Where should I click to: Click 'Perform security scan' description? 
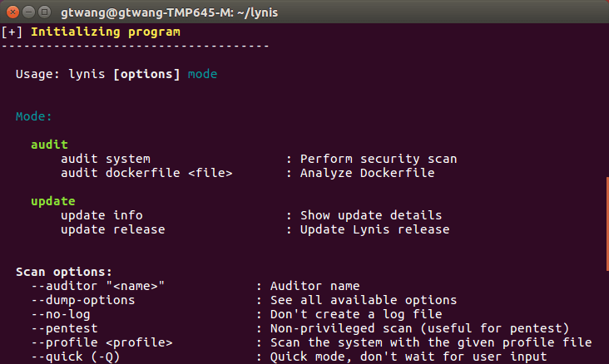(x=379, y=159)
